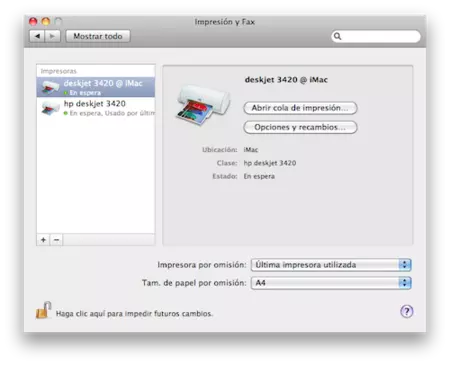The image size is (450, 365).
Task: Open help with the question mark button
Action: pyautogui.click(x=406, y=312)
